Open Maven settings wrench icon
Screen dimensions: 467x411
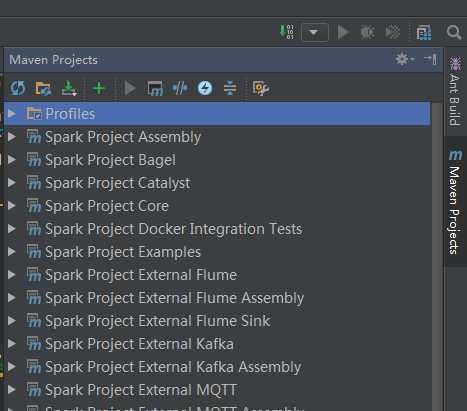coord(261,88)
